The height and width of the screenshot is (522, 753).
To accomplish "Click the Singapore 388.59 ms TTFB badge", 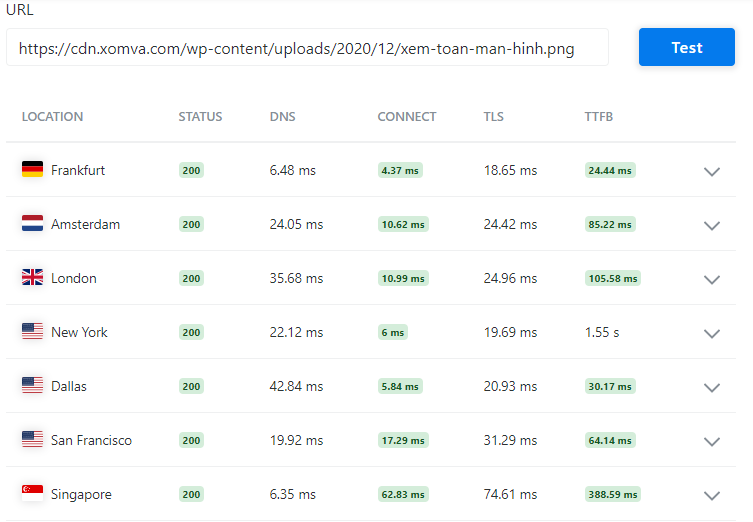I will tap(612, 495).
